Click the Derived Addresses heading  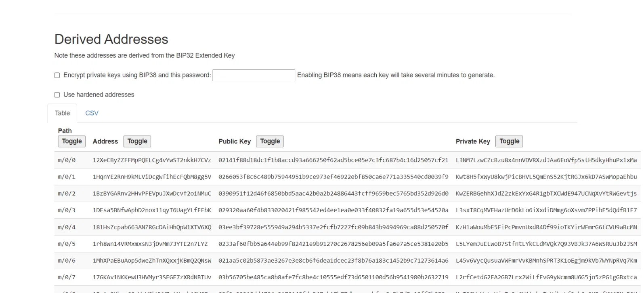[x=111, y=39]
